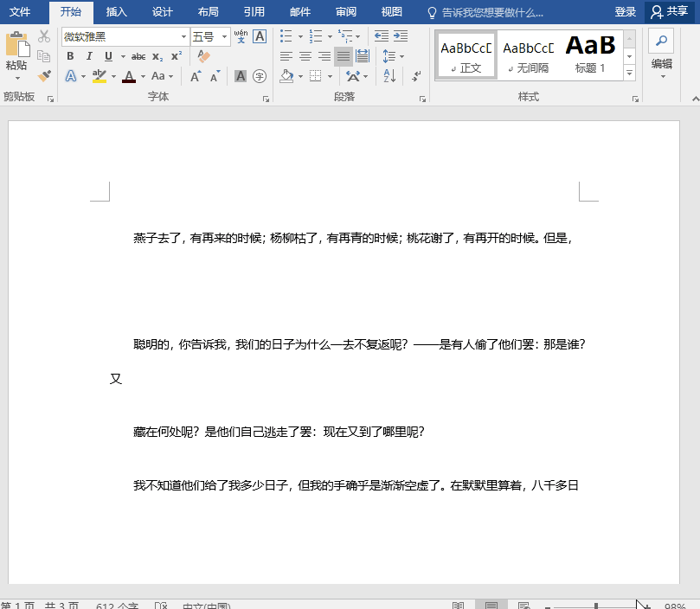Viewport: 700px width, 609px height.
Task: Switch to the 引用 tab
Action: pyautogui.click(x=254, y=12)
